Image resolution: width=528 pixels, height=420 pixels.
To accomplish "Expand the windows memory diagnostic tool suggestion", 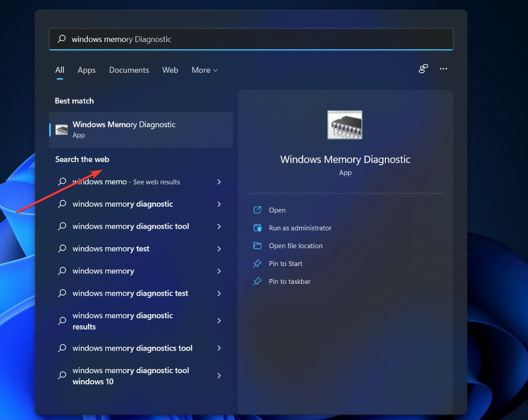I will coord(219,226).
